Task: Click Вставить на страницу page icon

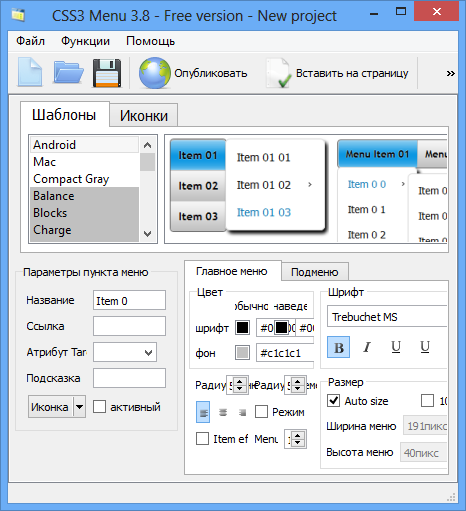Action: point(278,73)
